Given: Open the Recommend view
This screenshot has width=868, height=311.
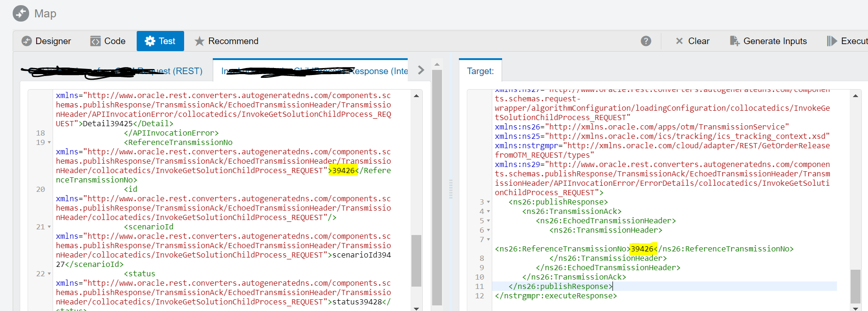Looking at the screenshot, I should tap(226, 41).
